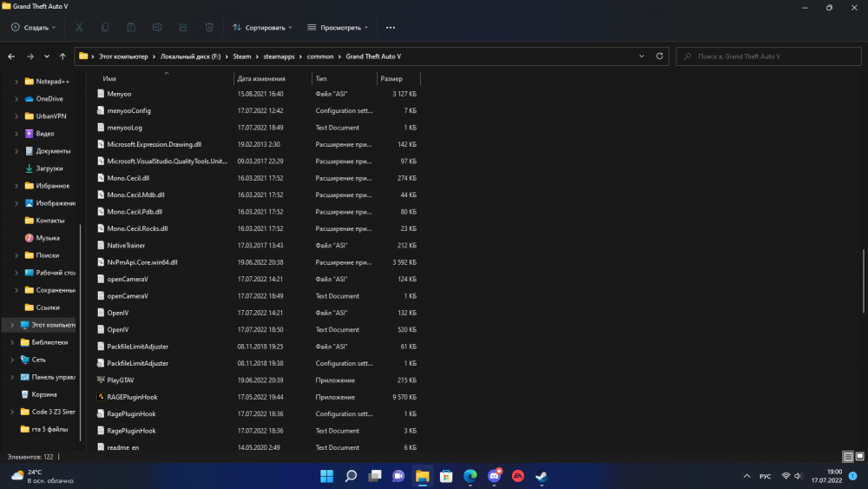Show hidden system tray icons
The width and height of the screenshot is (868, 489).
pyautogui.click(x=746, y=476)
